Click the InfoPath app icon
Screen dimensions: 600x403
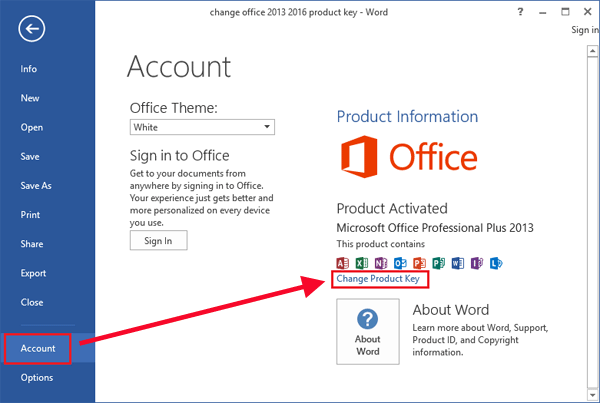pyautogui.click(x=477, y=263)
